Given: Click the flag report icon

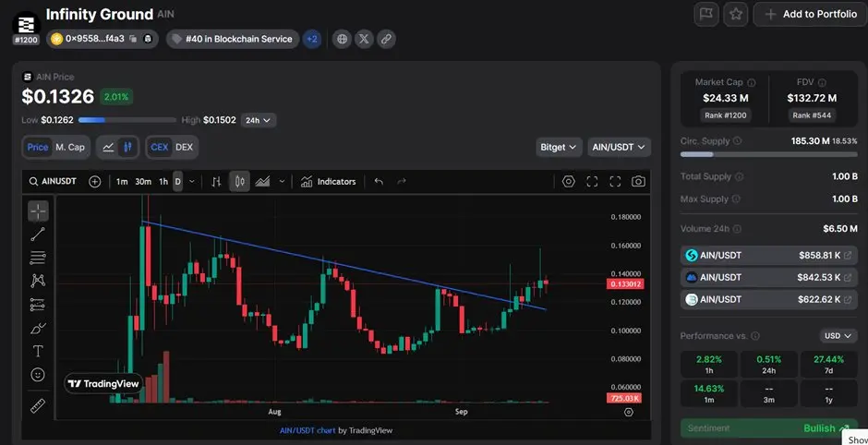Looking at the screenshot, I should (706, 15).
